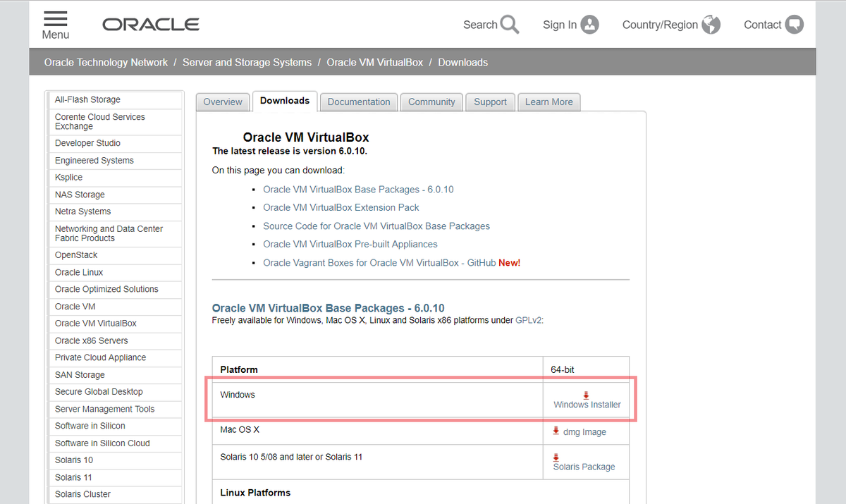Screen dimensions: 846x504
Task: Click the 64-bit column header
Action: coord(563,369)
